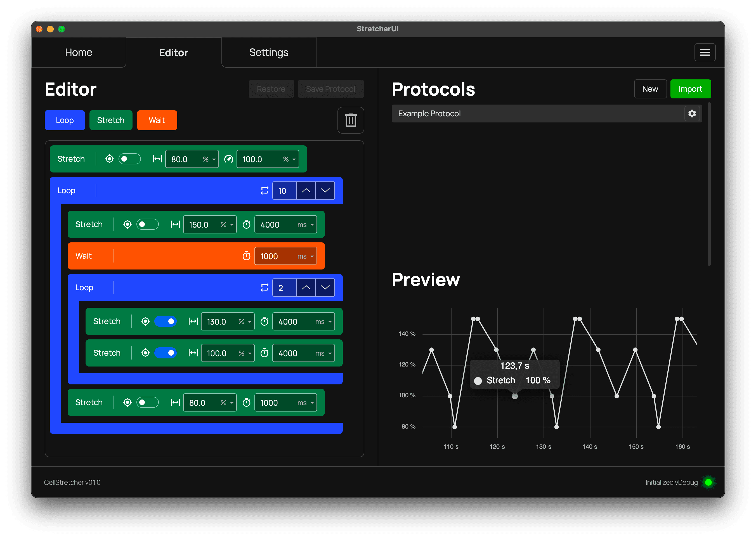The image size is (756, 539).
Task: Add a green Stretch block
Action: (x=111, y=120)
